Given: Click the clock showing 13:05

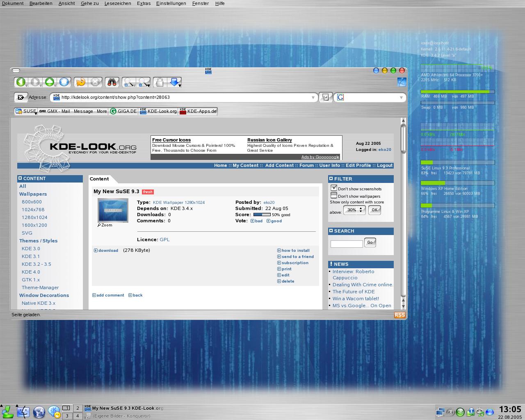Looking at the screenshot, I should coord(510,409).
